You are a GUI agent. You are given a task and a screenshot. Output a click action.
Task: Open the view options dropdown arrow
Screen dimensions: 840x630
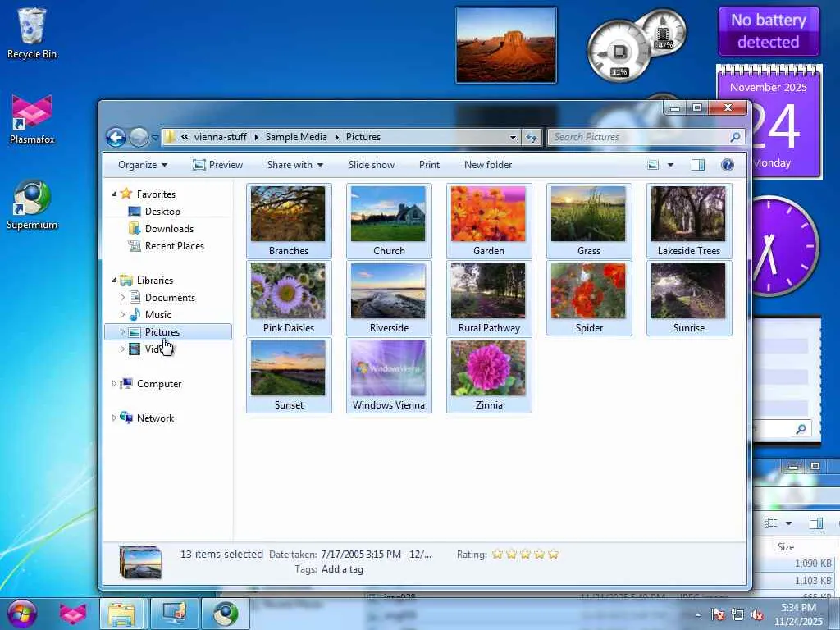point(670,165)
